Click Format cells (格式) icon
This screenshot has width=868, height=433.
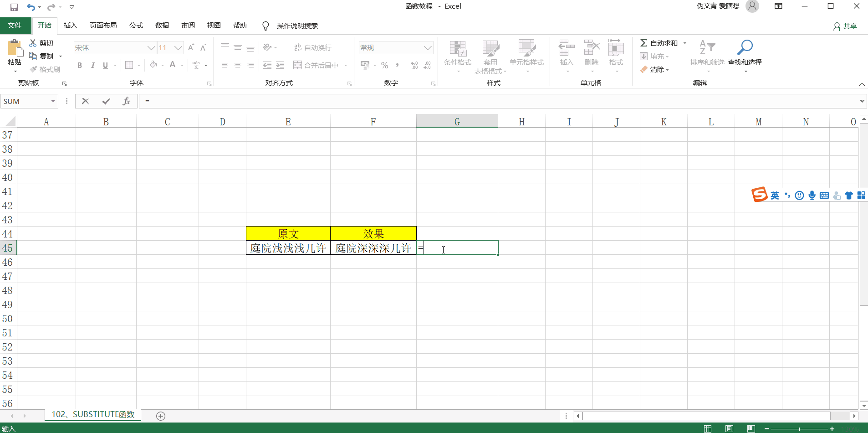[x=616, y=48]
